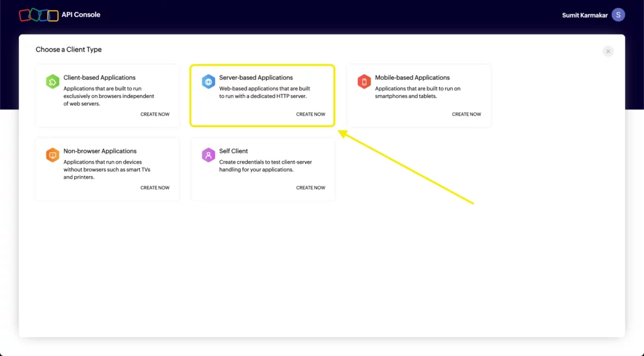The height and width of the screenshot is (356, 644).
Task: Create now under Server-based Applications
Action: pos(311,114)
